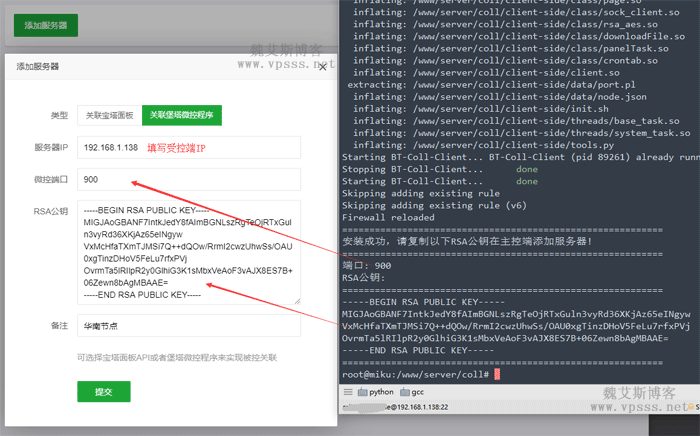
Task: Click the 添加服务器 dialog title
Action: pyautogui.click(x=38, y=66)
